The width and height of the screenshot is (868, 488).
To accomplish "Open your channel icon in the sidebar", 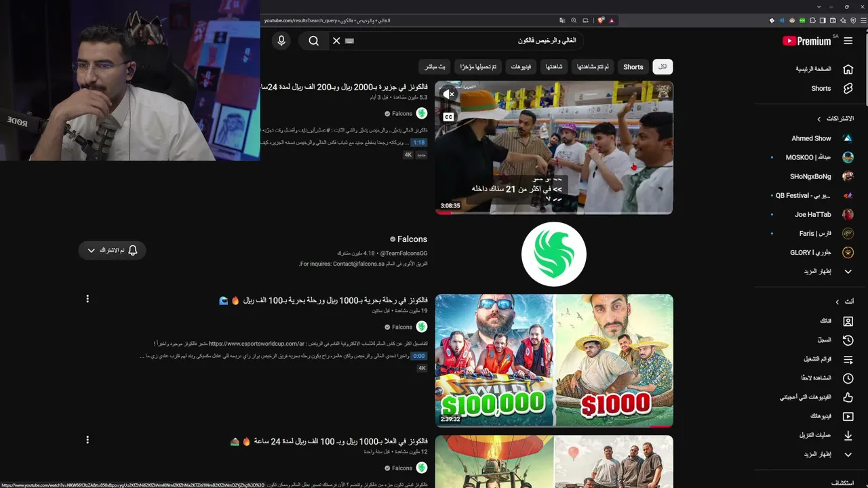I will (x=848, y=321).
